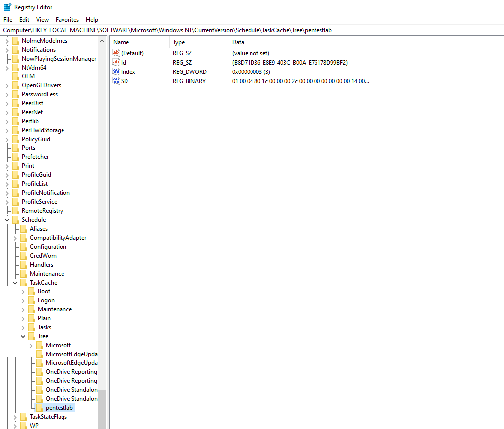Click the TaskCache folder icon

[24, 283]
